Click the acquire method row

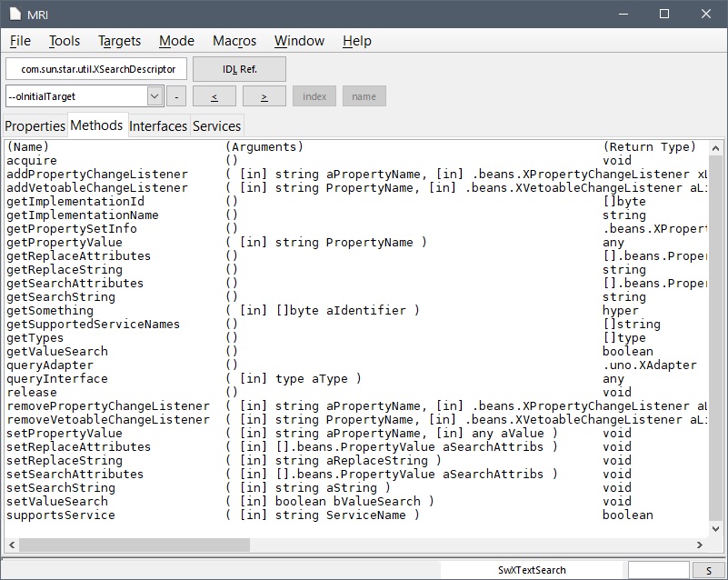32,161
